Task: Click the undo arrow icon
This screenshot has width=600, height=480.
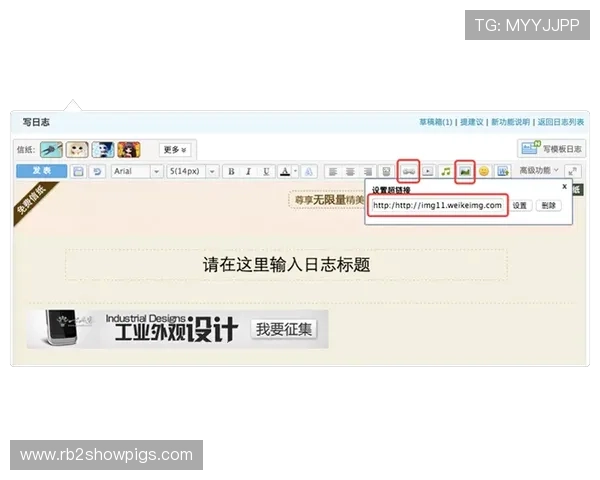Action: pos(97,171)
